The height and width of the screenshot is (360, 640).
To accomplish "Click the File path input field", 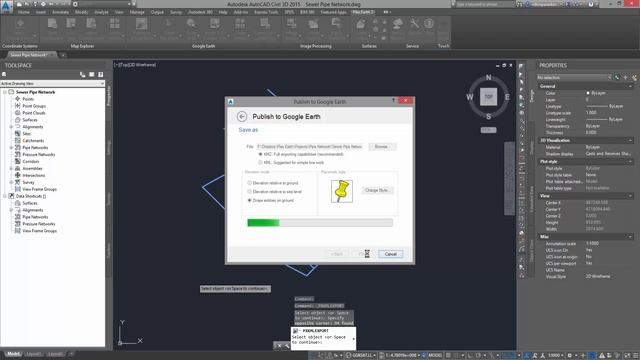I will tap(310, 147).
